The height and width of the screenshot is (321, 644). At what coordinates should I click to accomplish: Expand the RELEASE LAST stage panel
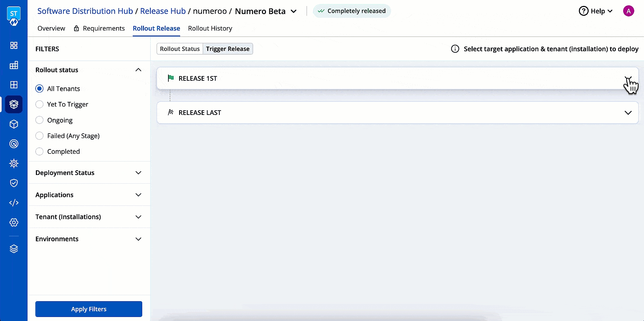[628, 113]
